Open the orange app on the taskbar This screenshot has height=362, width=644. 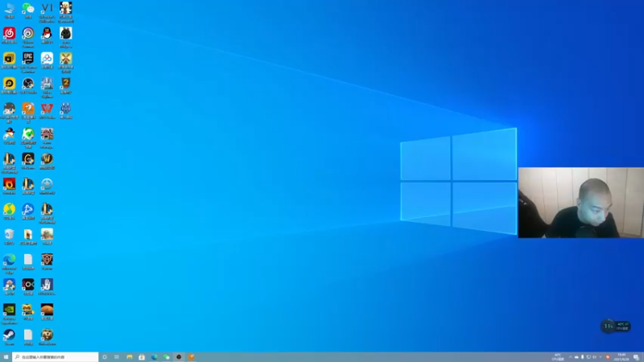pyautogui.click(x=191, y=357)
